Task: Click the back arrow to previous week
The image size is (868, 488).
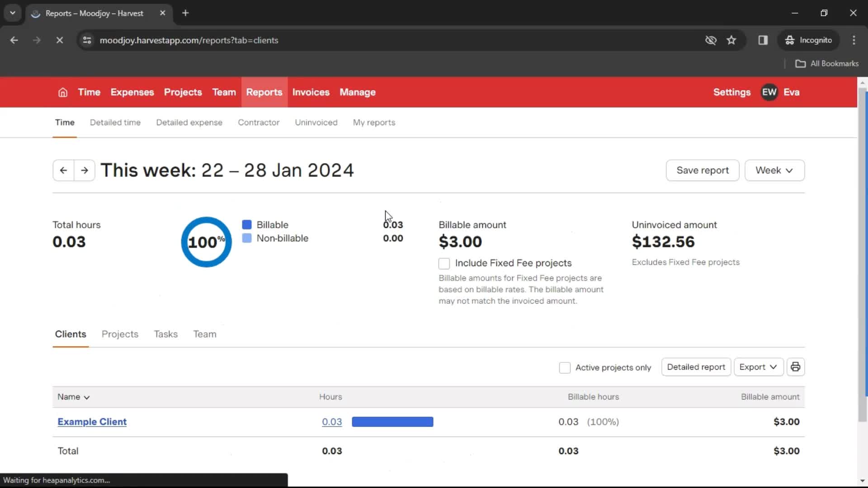Action: (63, 170)
